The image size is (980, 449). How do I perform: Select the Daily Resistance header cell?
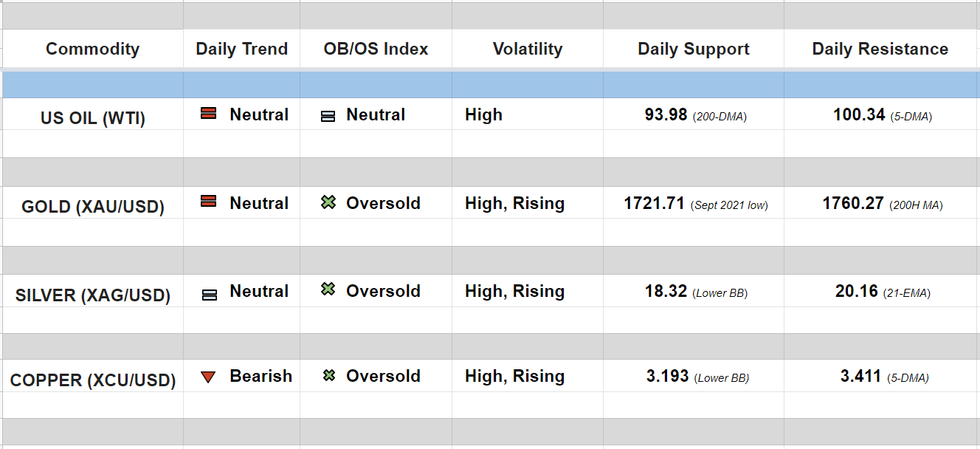(x=880, y=49)
